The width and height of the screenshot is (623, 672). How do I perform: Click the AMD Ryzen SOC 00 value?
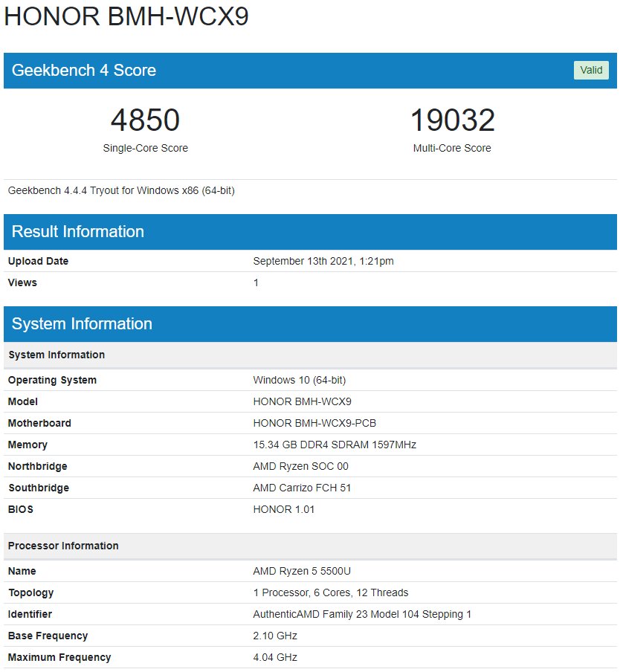pos(300,466)
